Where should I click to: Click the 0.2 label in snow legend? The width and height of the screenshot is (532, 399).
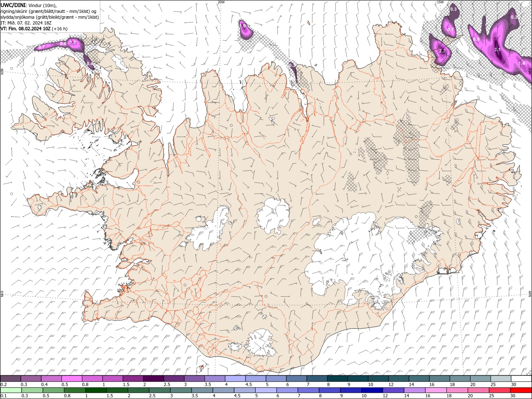click(4, 384)
